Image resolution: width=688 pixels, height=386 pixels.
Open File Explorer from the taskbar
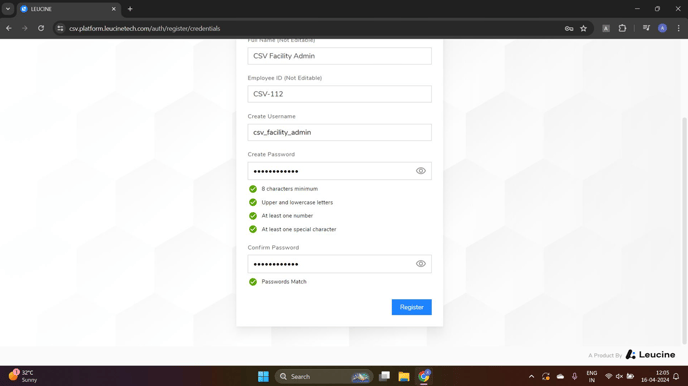[x=404, y=376]
